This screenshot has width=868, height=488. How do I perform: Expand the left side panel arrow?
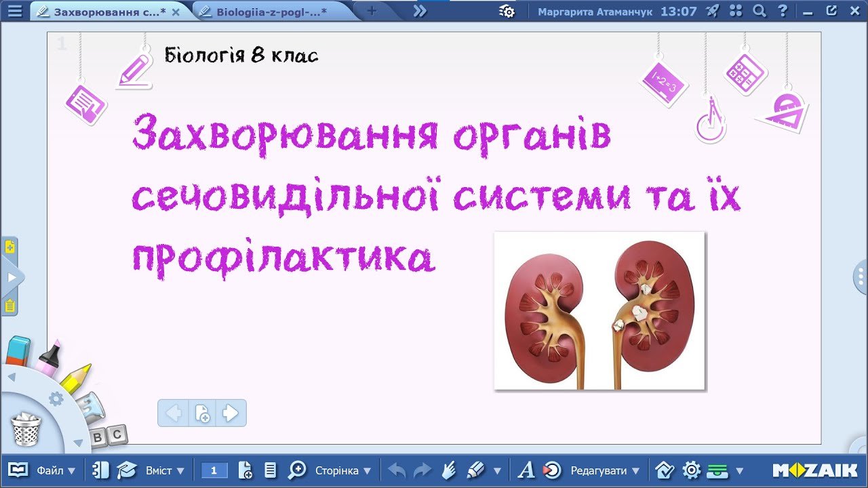11,278
